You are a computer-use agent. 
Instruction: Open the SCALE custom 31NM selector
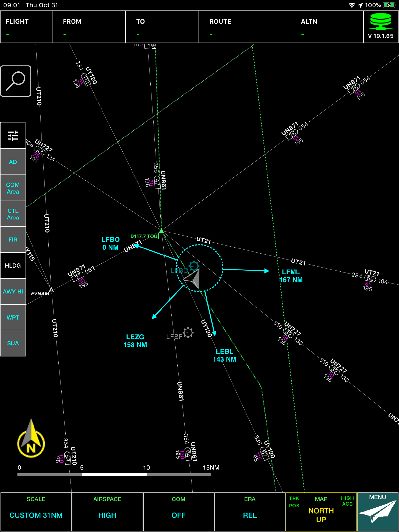(x=36, y=512)
